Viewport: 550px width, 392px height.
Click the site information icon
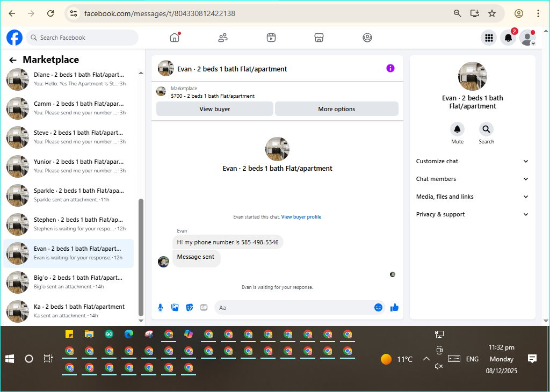point(73,13)
